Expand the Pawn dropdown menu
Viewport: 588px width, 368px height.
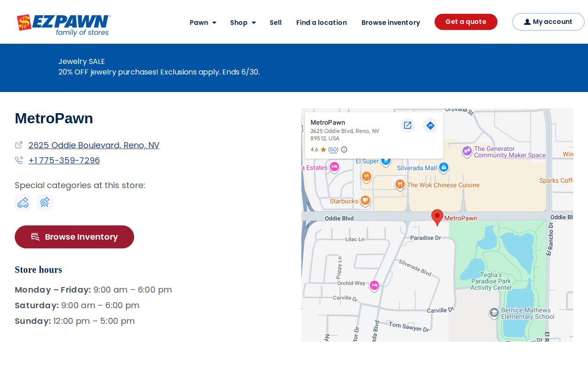click(x=203, y=23)
